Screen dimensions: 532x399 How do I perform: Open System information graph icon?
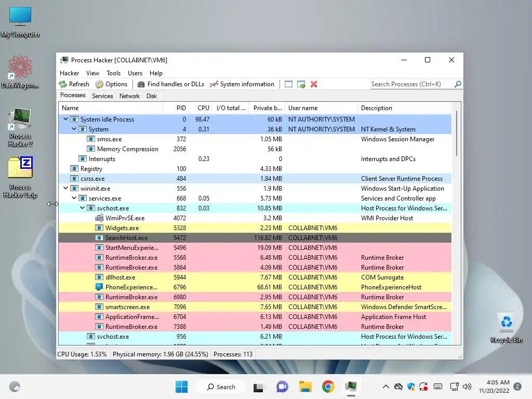214,84
